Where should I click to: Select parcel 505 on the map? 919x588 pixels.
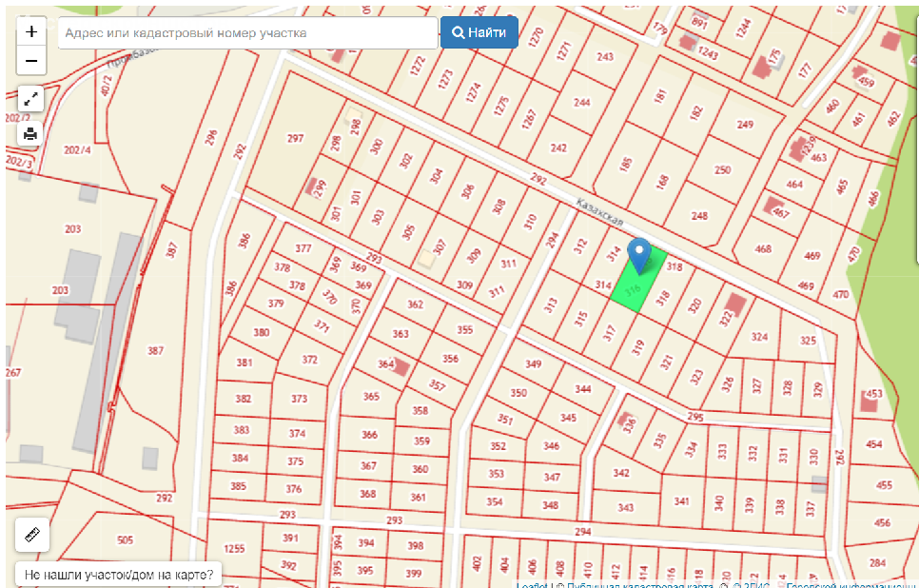tap(125, 539)
